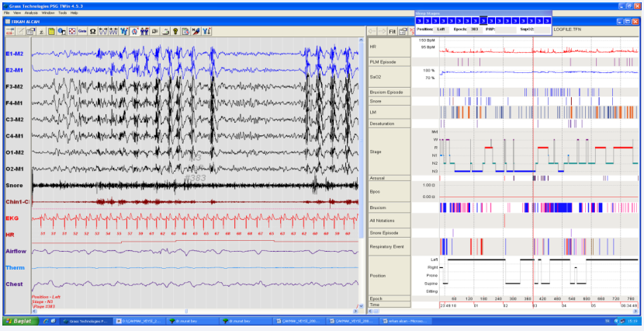Select the last epoch box in Sleep Stages
644x331 pixels.
pyautogui.click(x=546, y=21)
